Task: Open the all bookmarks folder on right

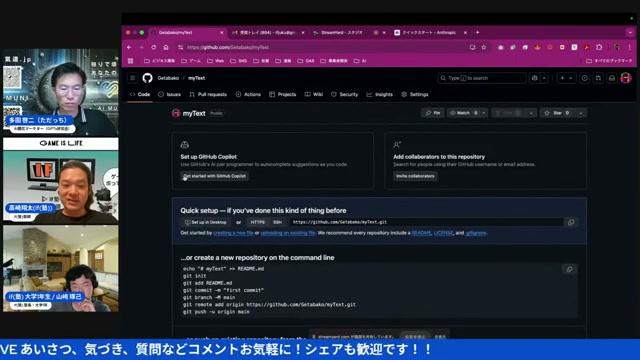Action: point(609,61)
